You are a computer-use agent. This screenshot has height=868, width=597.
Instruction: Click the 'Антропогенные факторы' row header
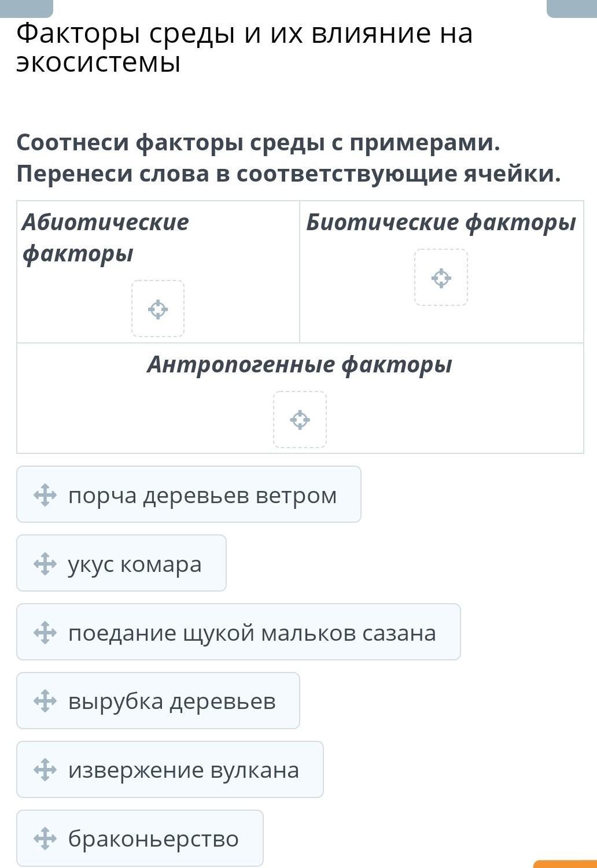(x=300, y=365)
